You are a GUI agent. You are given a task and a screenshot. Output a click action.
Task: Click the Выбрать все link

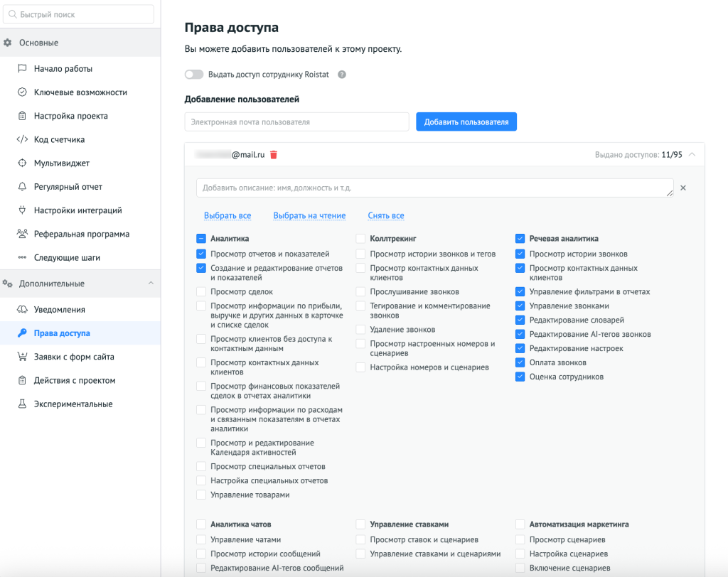point(227,215)
